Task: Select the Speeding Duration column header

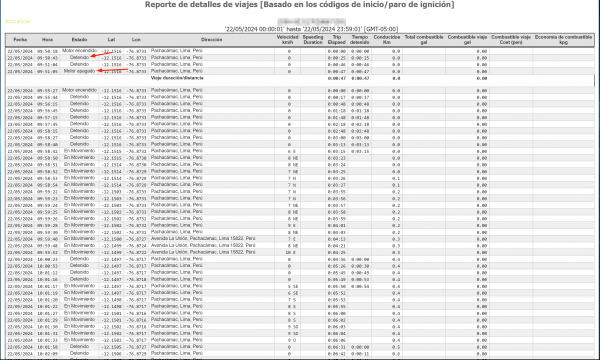Action: [313, 40]
